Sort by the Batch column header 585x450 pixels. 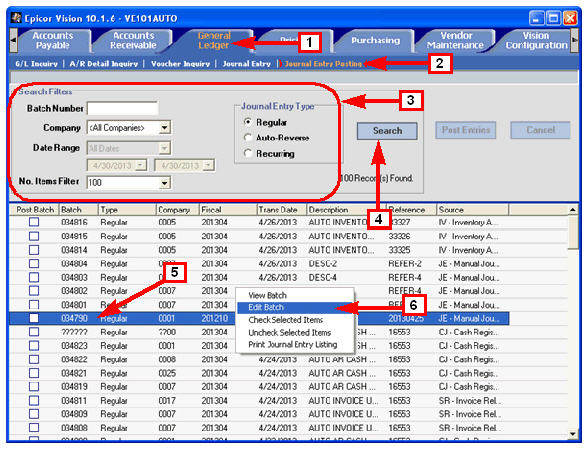[x=79, y=210]
